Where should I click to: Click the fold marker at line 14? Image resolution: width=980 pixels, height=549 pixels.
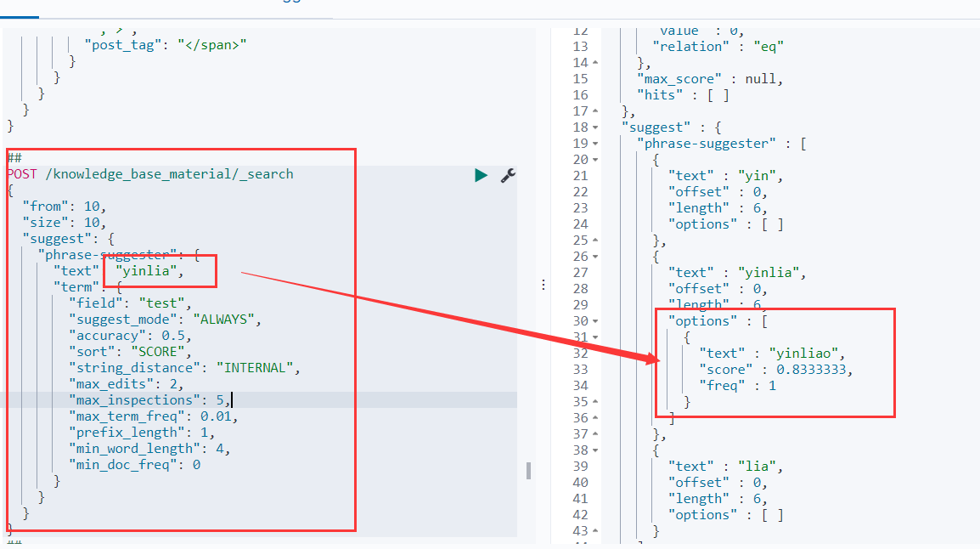click(x=594, y=63)
